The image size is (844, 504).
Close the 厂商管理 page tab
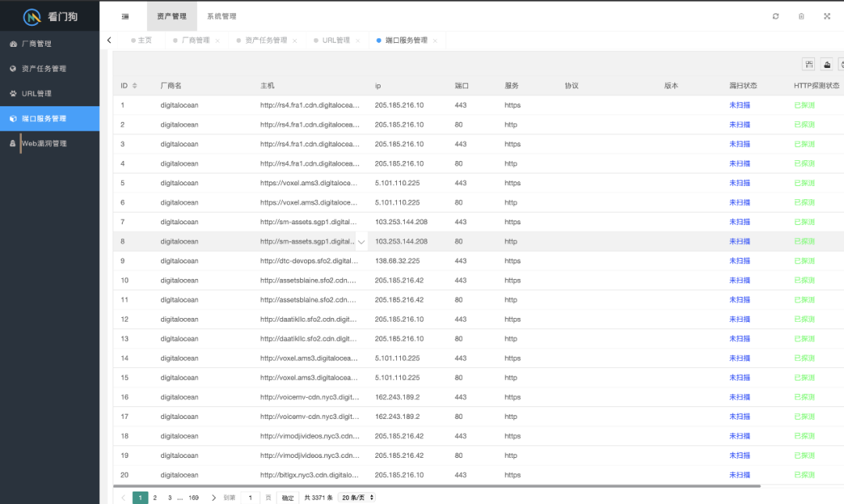(217, 41)
